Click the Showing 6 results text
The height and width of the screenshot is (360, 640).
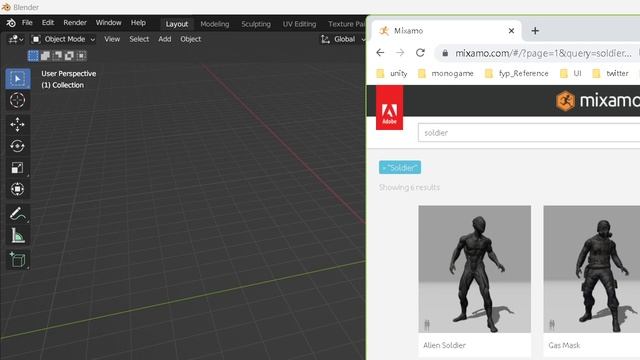tap(409, 187)
